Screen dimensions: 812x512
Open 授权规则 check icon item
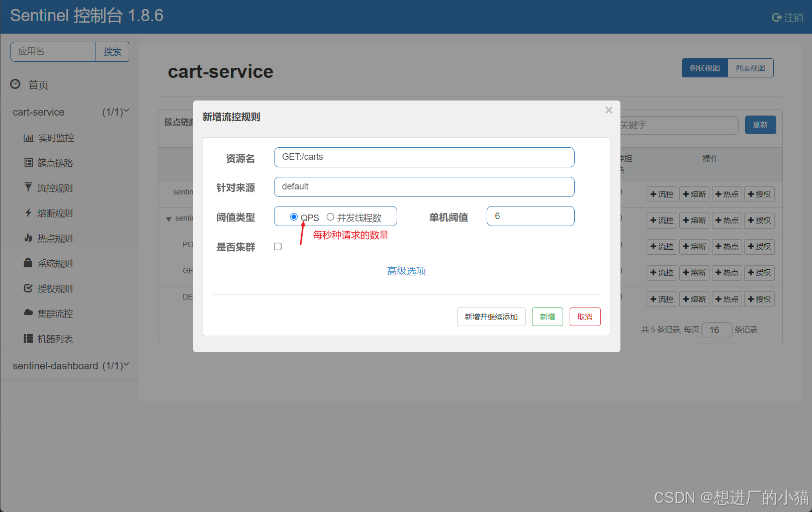29,288
